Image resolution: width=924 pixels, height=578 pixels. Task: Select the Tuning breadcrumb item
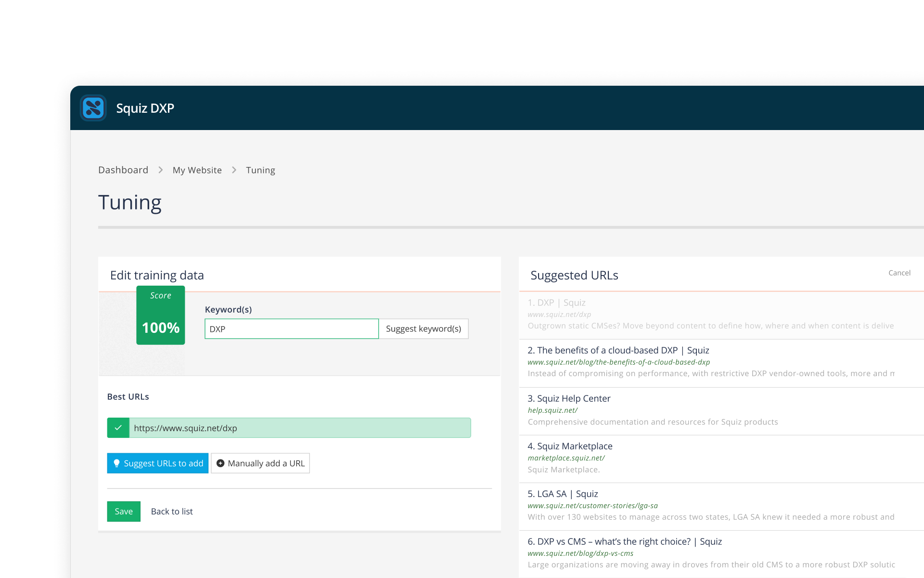(x=260, y=170)
